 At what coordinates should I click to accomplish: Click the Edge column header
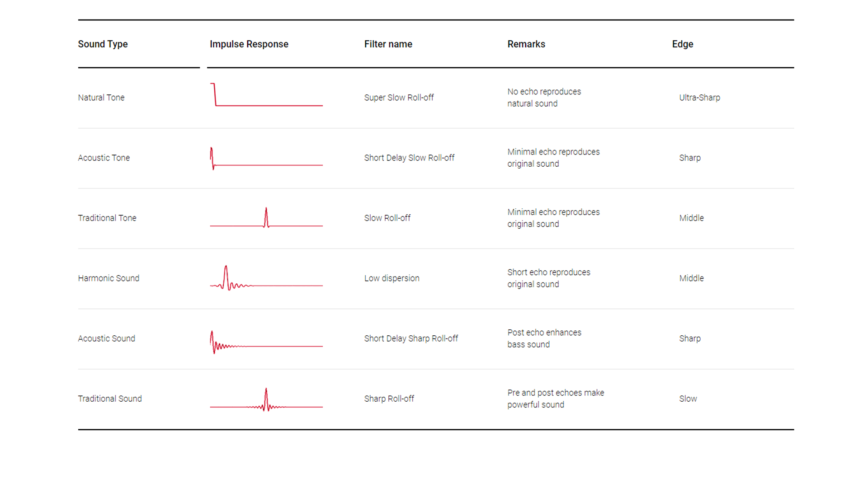point(682,44)
